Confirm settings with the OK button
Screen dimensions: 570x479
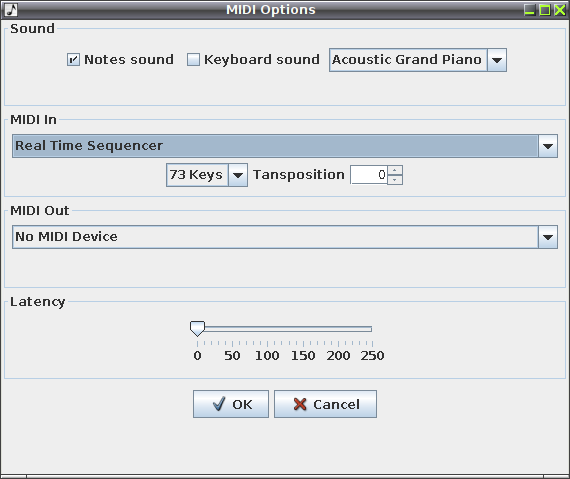point(231,404)
